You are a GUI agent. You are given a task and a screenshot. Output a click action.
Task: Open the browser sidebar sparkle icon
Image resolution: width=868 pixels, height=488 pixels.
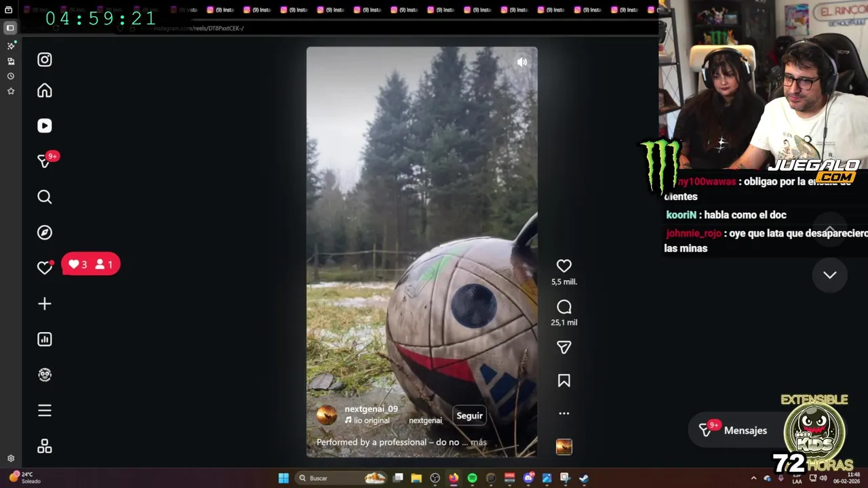11,46
